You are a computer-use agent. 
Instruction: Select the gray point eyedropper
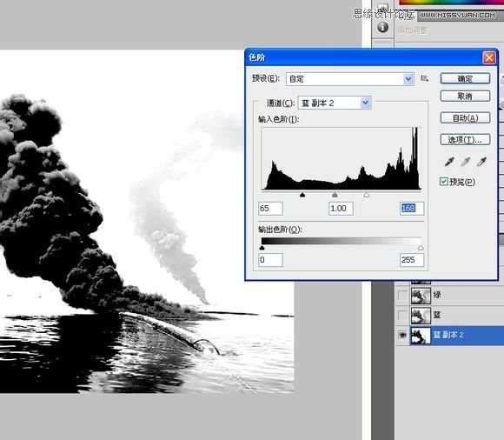tap(466, 162)
